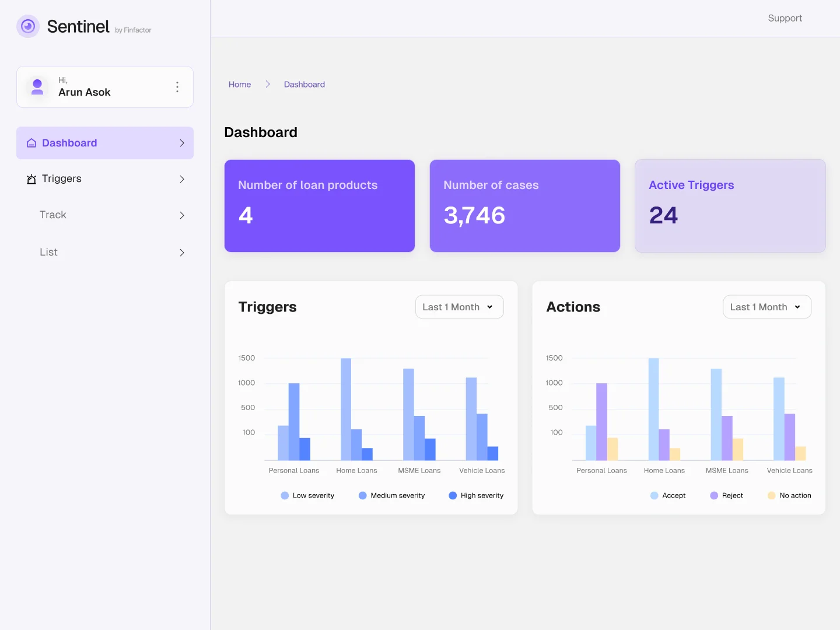Image resolution: width=840 pixels, height=630 pixels.
Task: Go to Home via breadcrumb
Action: pyautogui.click(x=240, y=85)
